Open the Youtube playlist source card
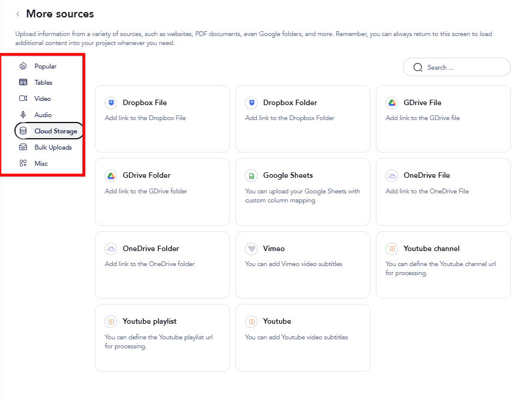532x400 pixels. 162,338
